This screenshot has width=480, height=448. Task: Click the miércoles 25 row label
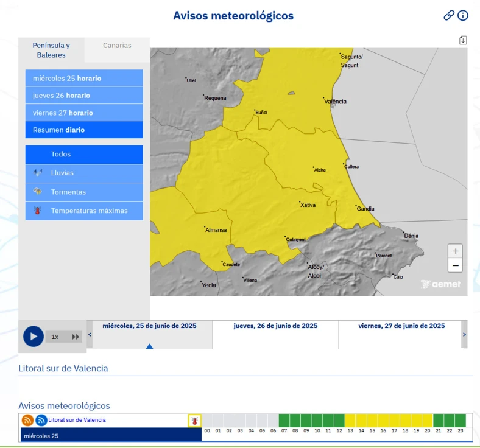coord(111,435)
